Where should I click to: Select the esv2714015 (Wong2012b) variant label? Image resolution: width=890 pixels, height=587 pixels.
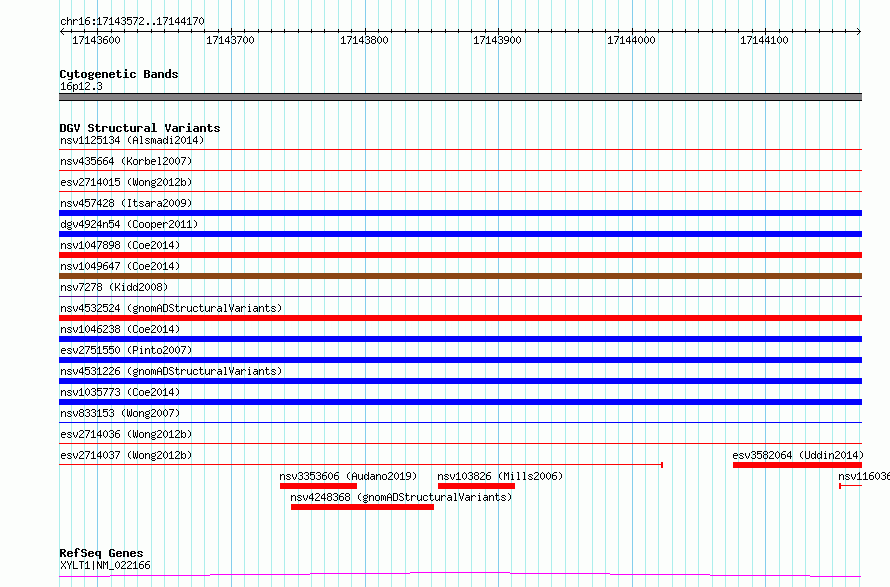point(126,182)
